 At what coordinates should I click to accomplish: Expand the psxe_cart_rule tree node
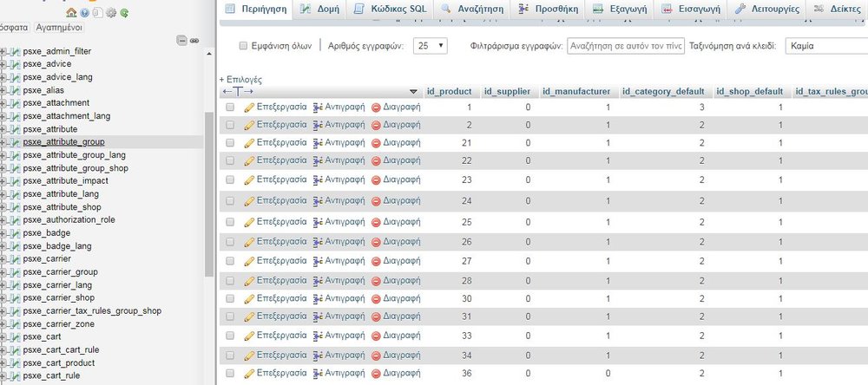(x=3, y=375)
